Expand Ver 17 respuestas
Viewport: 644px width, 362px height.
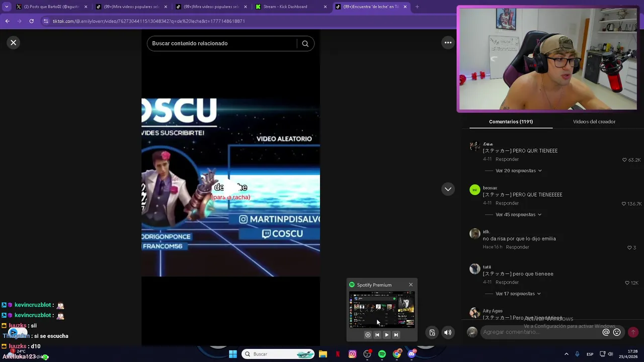tap(518, 294)
